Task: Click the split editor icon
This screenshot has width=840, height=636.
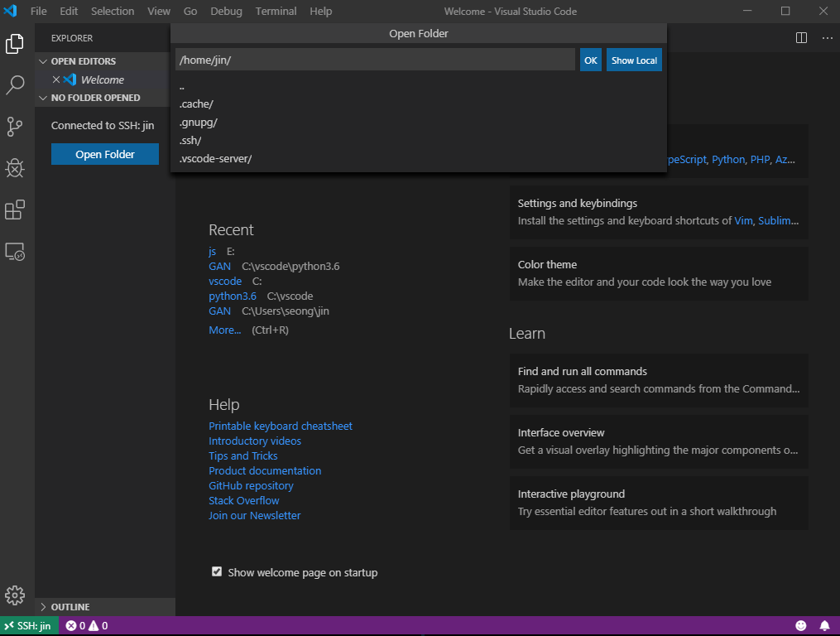Action: tap(801, 38)
